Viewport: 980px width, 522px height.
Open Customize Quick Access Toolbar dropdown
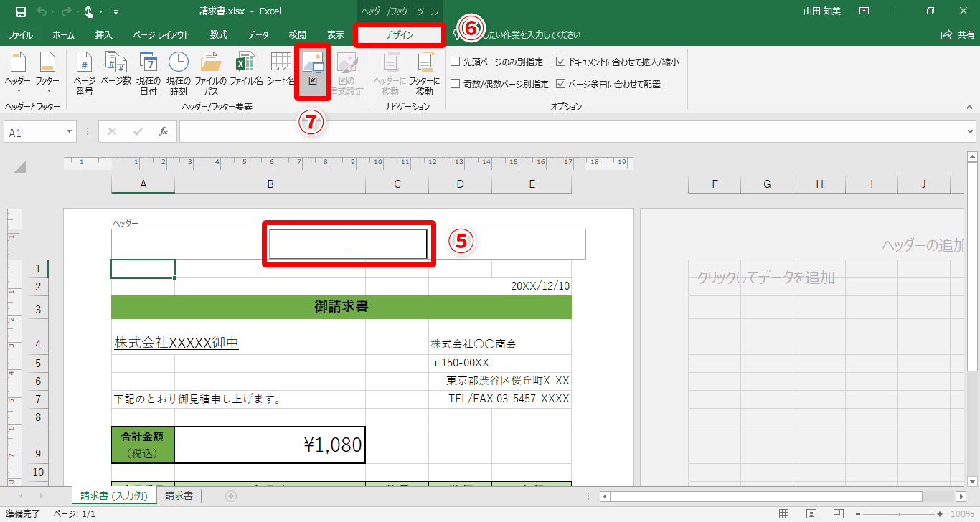pos(116,12)
